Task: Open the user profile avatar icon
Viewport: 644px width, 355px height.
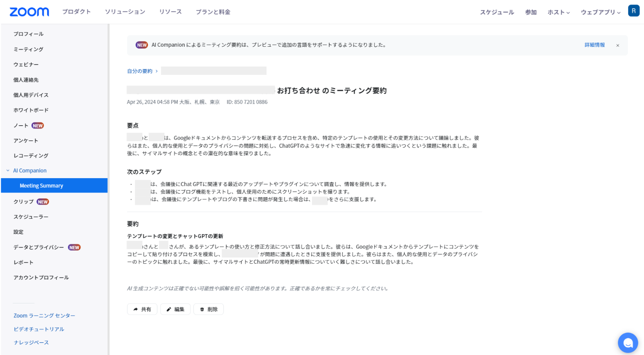Action: pos(633,11)
